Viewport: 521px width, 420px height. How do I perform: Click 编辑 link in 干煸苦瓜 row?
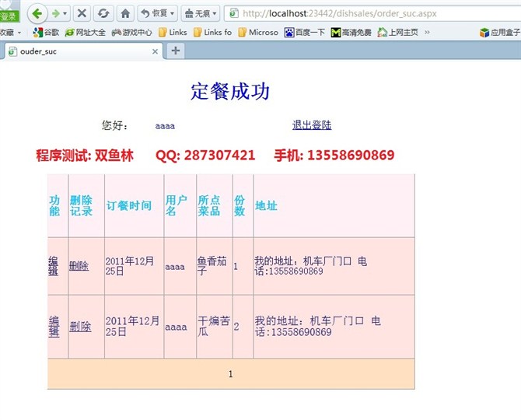click(54, 327)
